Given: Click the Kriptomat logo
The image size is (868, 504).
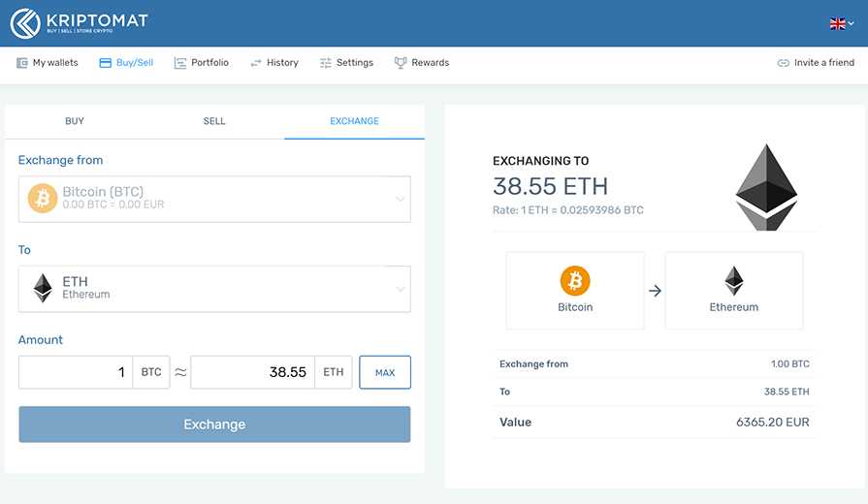Looking at the screenshot, I should coord(80,23).
